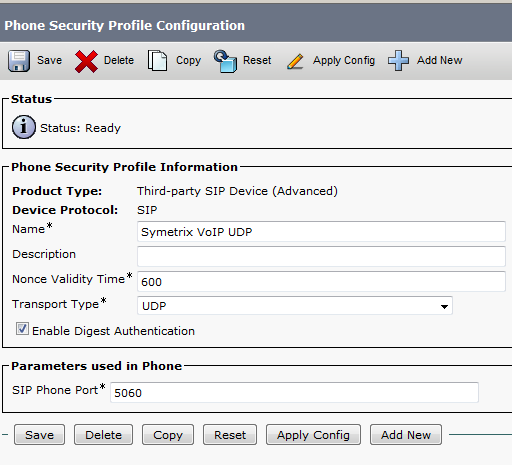
Task: Click into the Name text field
Action: point(321,231)
